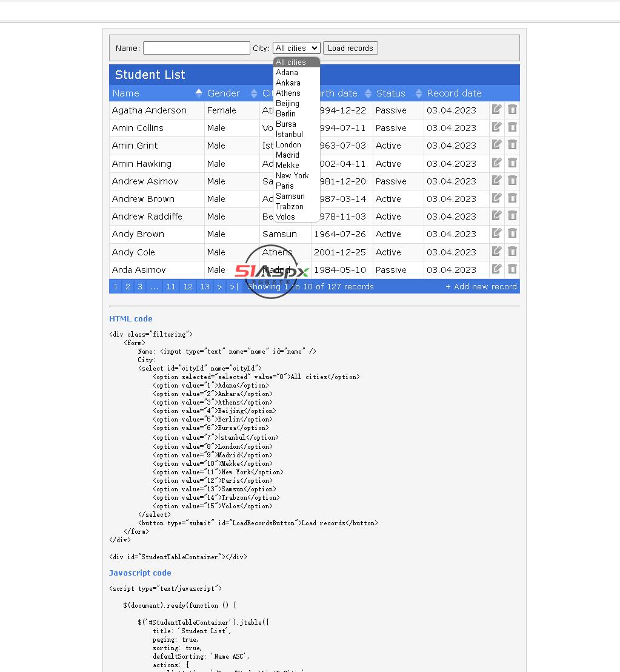Viewport: 620px width, 672px height.
Task: Pick Mekke in the city list
Action: (x=296, y=165)
